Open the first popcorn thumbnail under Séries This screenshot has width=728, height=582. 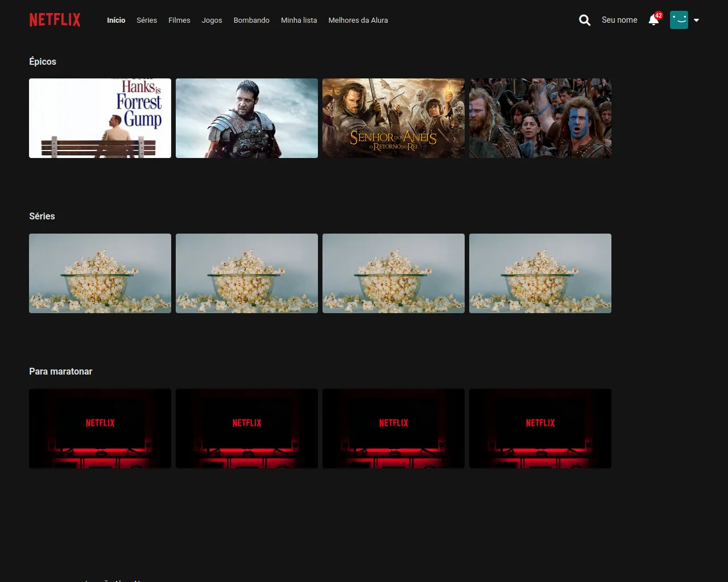click(100, 273)
